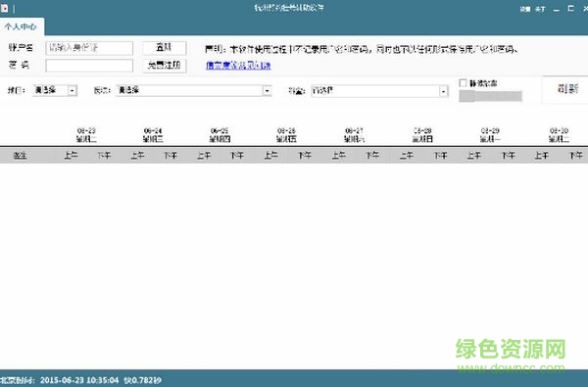Click the 医生 doctor column header

(21, 155)
